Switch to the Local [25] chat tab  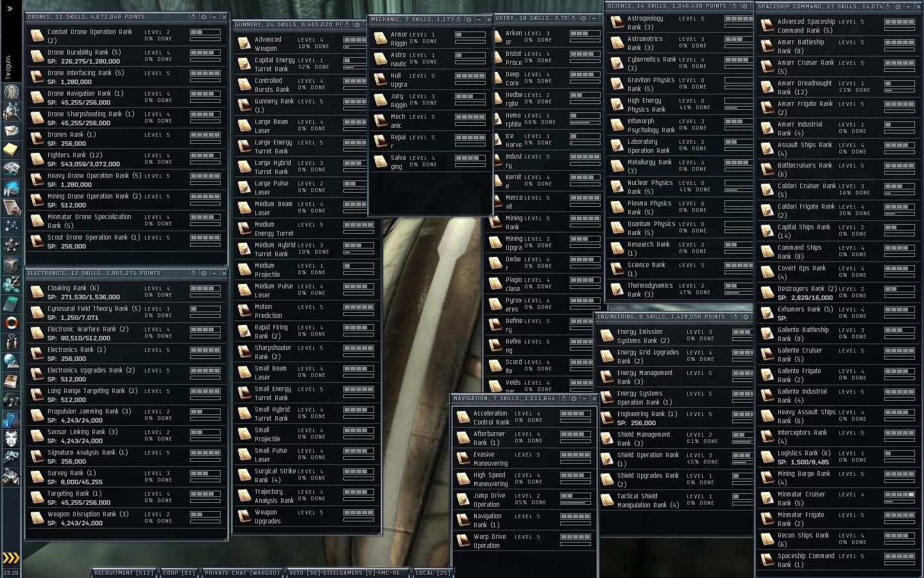pyautogui.click(x=432, y=572)
